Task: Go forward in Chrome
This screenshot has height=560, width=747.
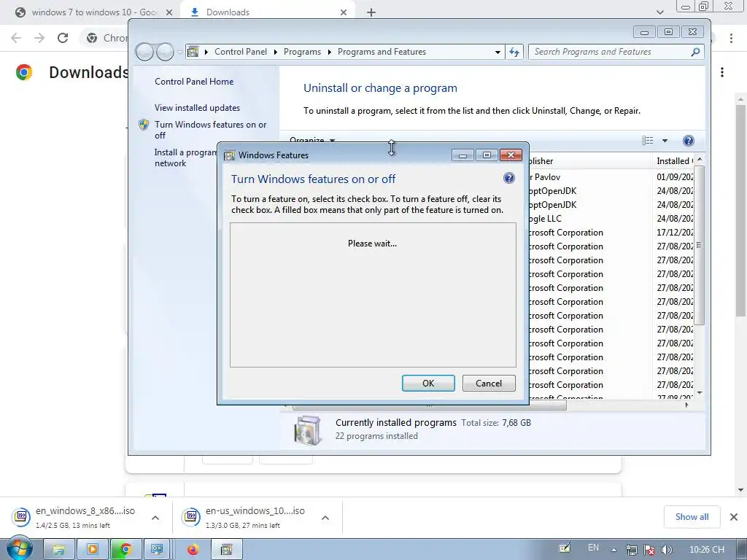Action: point(39,38)
